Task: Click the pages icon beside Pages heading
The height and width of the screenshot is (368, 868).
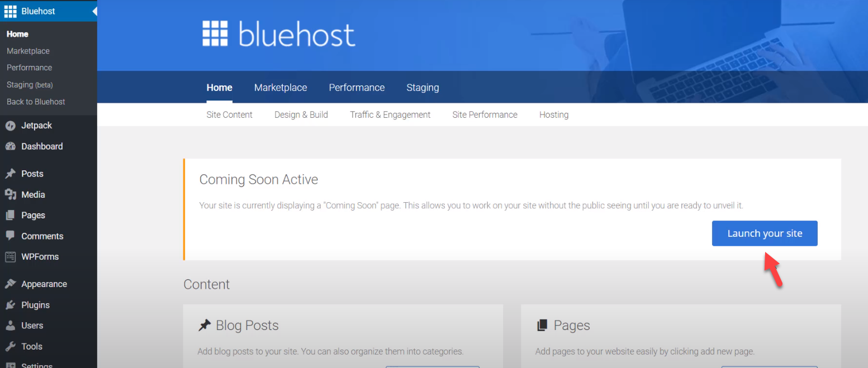Action: pos(542,326)
